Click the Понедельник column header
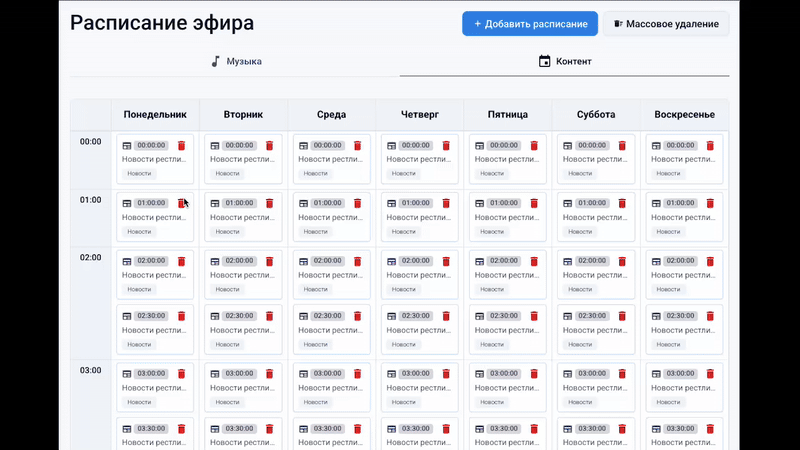 tap(155, 114)
